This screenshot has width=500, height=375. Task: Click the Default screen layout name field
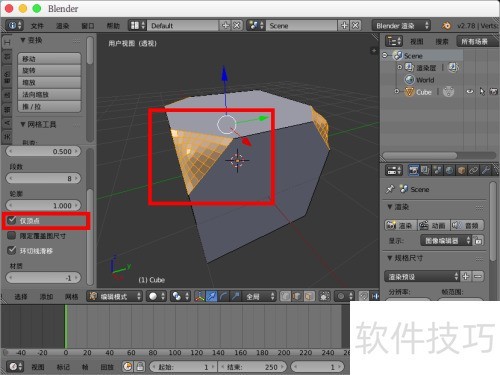click(183, 25)
